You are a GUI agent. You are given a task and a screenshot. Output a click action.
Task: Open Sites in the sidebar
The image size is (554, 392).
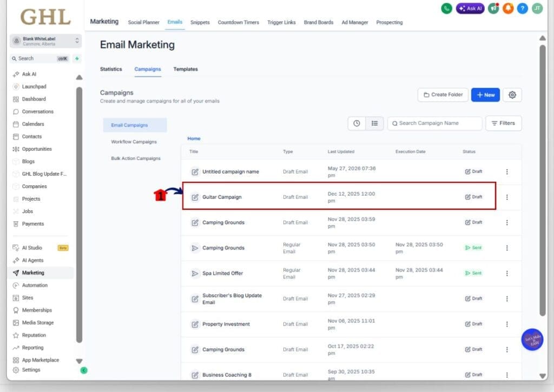(28, 298)
